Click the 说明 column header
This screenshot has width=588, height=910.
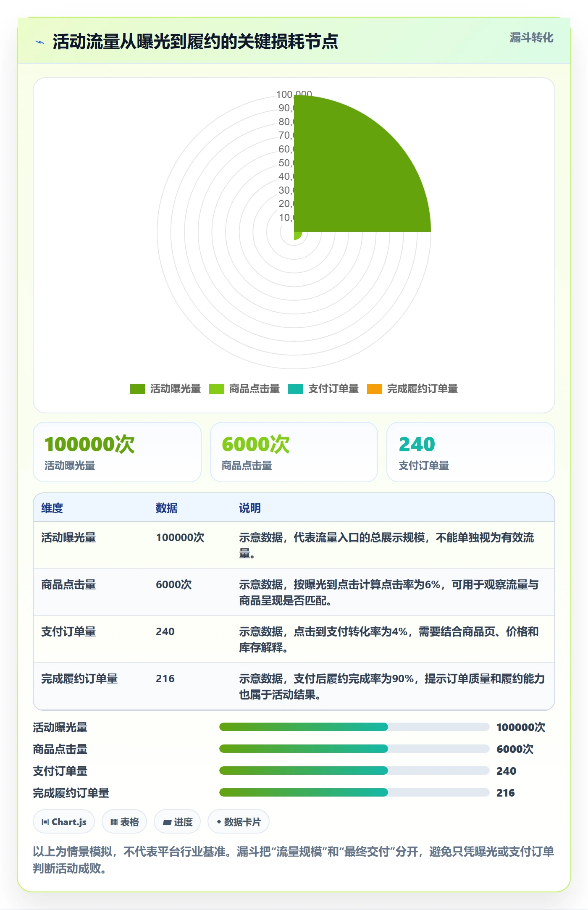250,508
